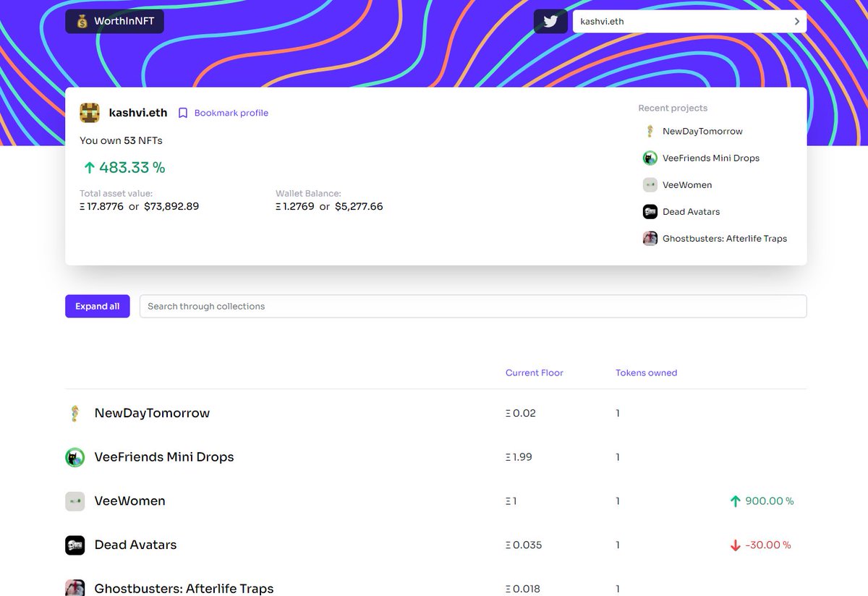Image resolution: width=868 pixels, height=596 pixels.
Task: Click floor price Ξ 1.99
Action: point(519,458)
